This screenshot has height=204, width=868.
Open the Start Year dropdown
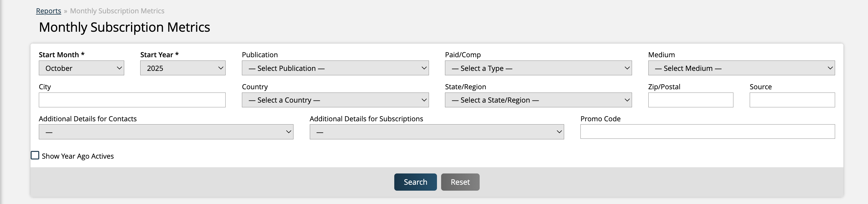[x=183, y=68]
